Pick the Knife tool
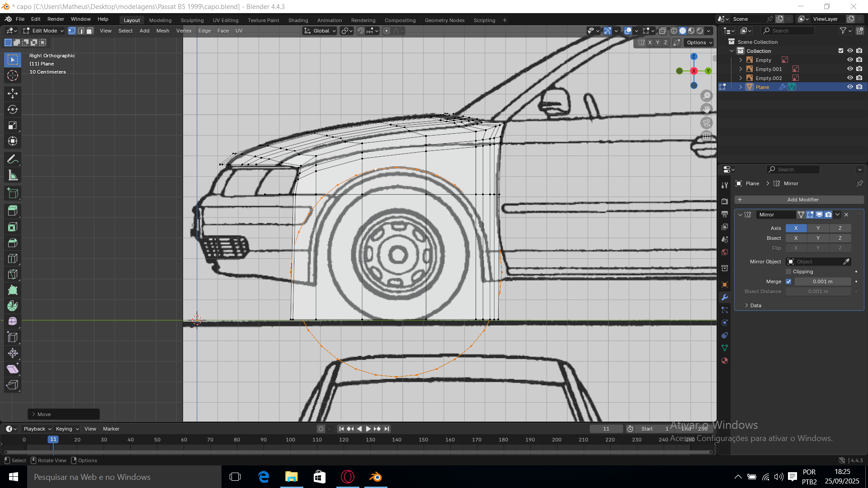 [13, 274]
